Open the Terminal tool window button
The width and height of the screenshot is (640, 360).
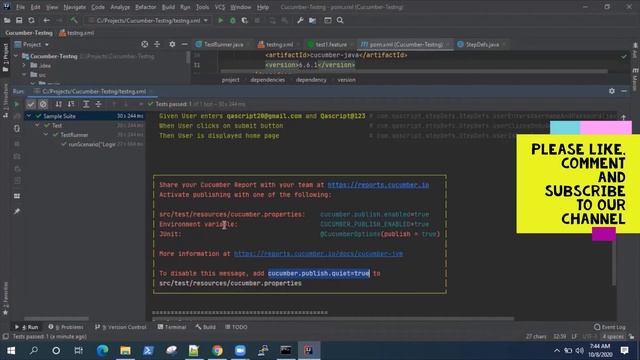[172, 327]
